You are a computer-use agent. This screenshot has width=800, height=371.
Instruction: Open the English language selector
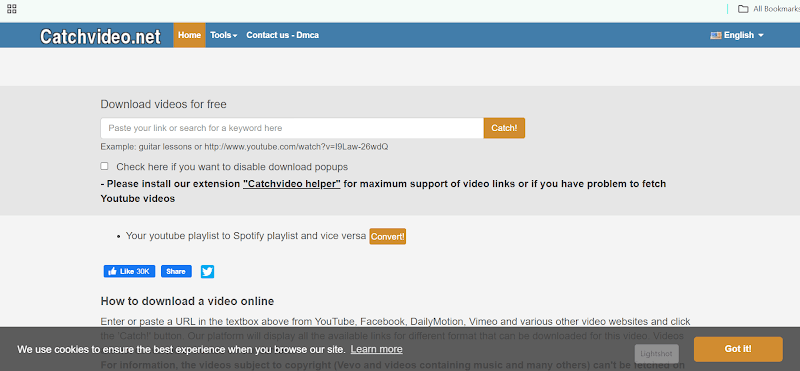[x=737, y=35]
